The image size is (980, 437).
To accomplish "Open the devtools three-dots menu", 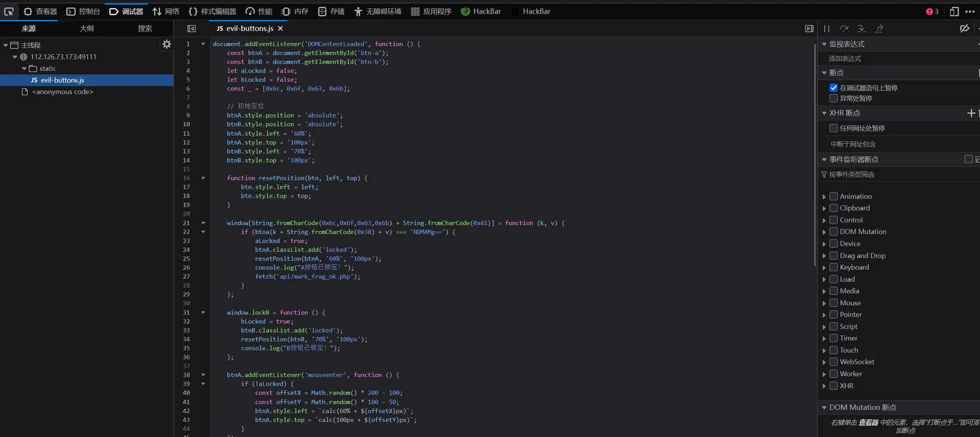I will click(x=970, y=11).
